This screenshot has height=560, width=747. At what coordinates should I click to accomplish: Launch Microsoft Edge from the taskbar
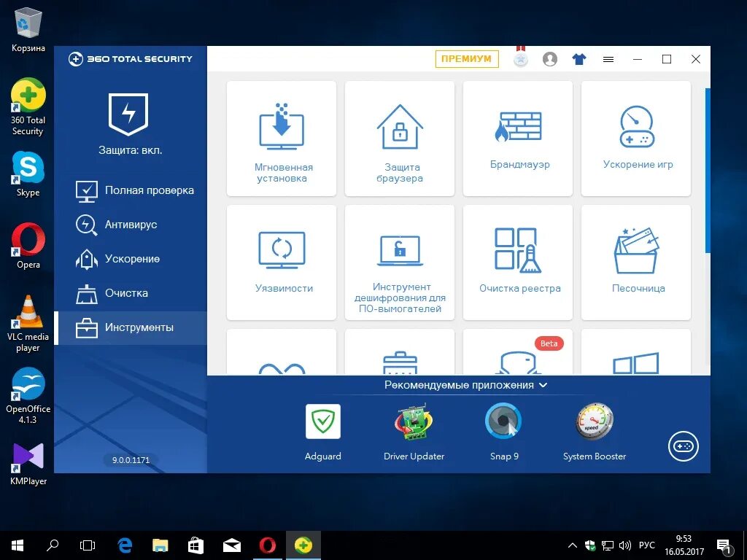pyautogui.click(x=125, y=545)
